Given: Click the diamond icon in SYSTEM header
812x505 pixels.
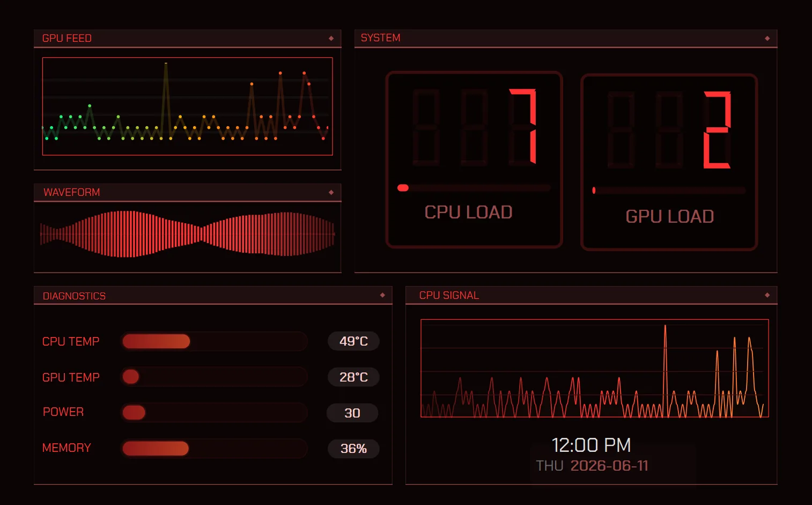Looking at the screenshot, I should [767, 38].
